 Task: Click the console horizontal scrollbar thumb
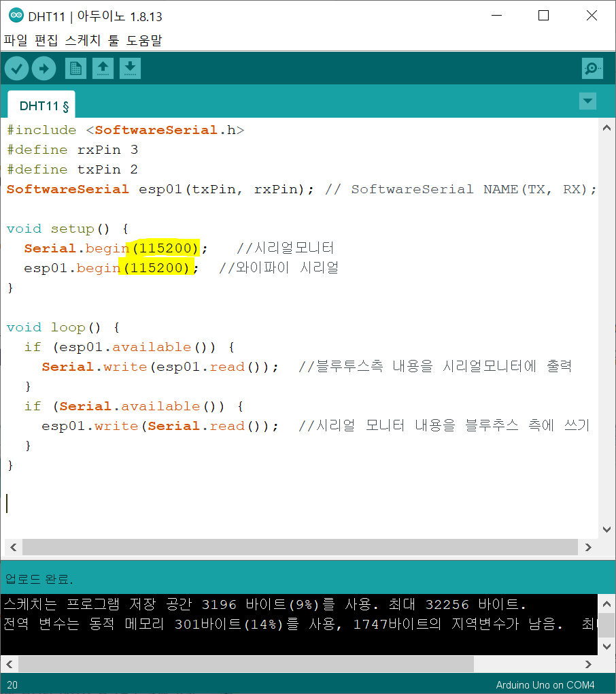(246, 664)
